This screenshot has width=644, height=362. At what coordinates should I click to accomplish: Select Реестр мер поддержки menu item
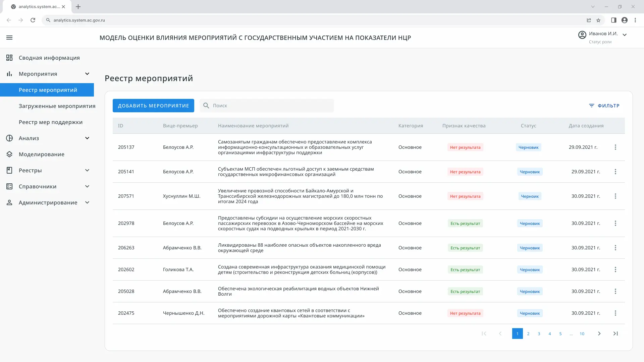pyautogui.click(x=51, y=122)
